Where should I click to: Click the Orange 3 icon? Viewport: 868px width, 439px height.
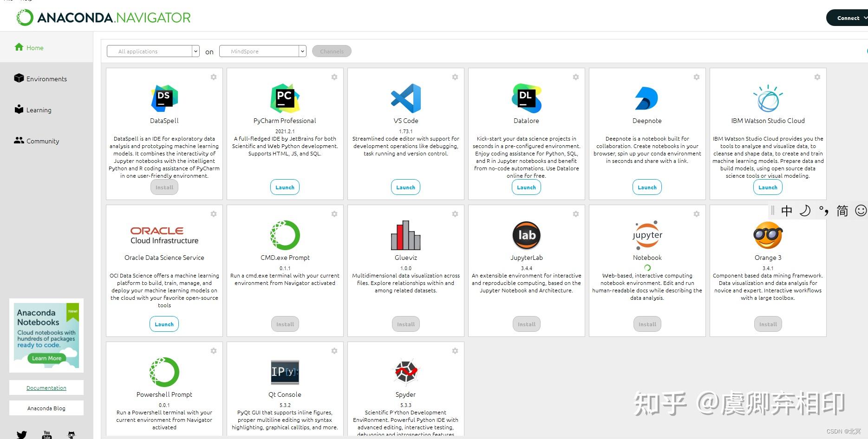tap(768, 235)
